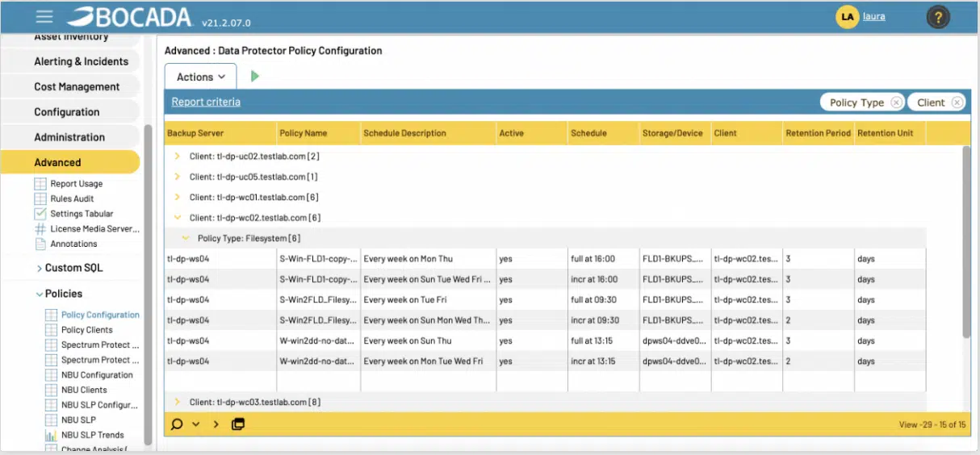Viewport: 980px width, 455px height.
Task: Sort by Policy Name column header
Action: [x=317, y=133]
